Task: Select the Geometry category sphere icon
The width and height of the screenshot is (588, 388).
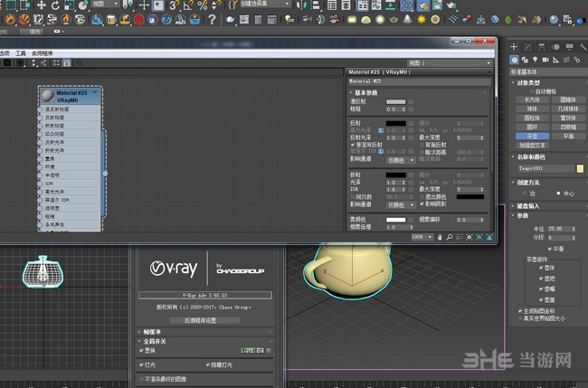Action: (515, 60)
